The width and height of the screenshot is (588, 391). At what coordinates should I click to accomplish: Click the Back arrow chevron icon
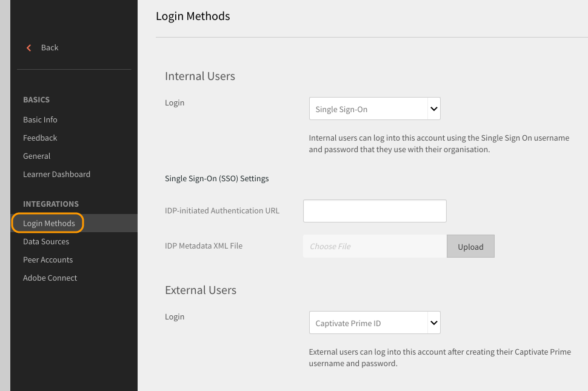click(x=28, y=47)
